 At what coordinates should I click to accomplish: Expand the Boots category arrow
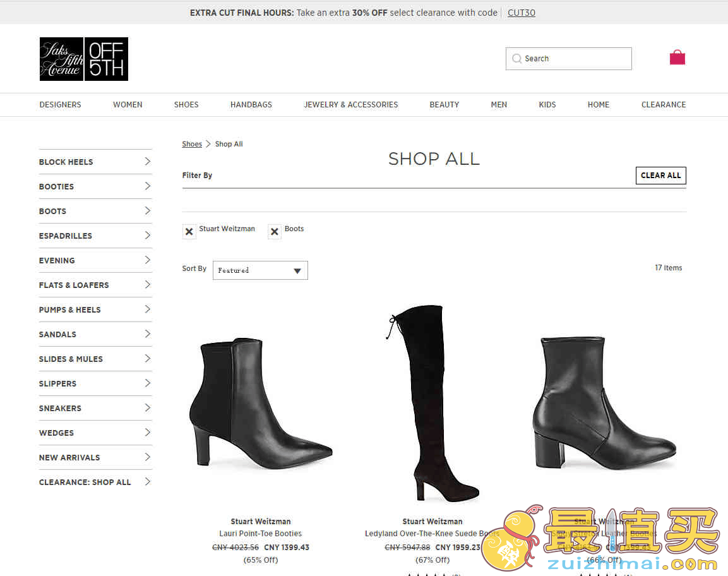tap(148, 211)
